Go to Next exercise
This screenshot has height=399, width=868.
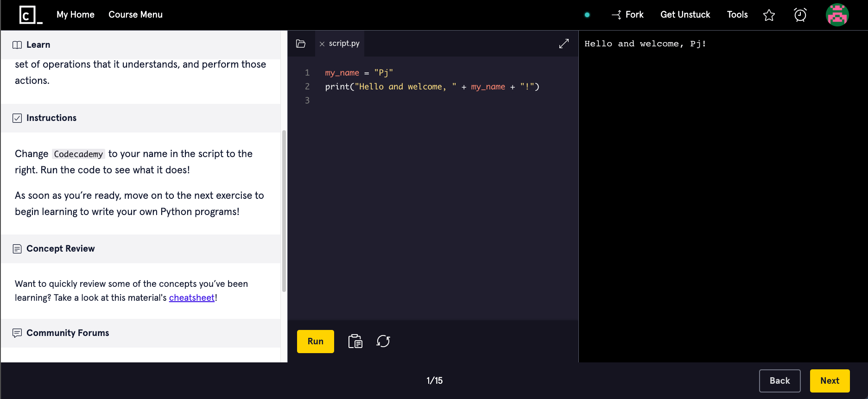coord(830,381)
